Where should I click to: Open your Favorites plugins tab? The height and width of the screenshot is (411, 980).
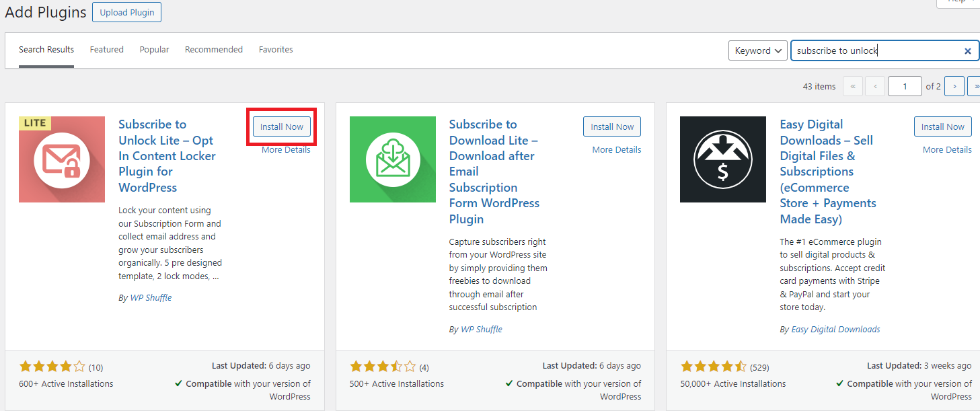click(x=276, y=49)
